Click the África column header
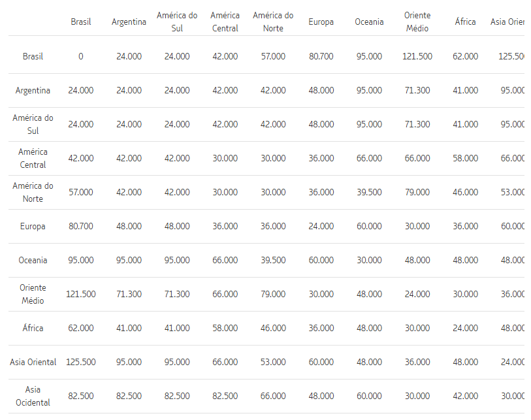Viewport: 531px width, 420px height. click(x=465, y=22)
